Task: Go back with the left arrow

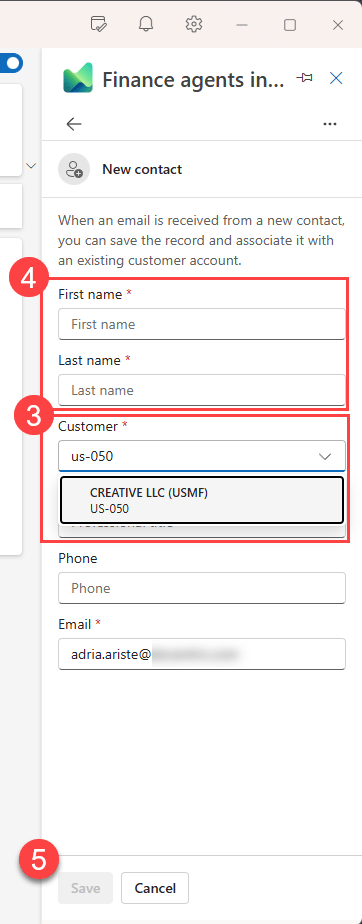Action: pyautogui.click(x=74, y=124)
